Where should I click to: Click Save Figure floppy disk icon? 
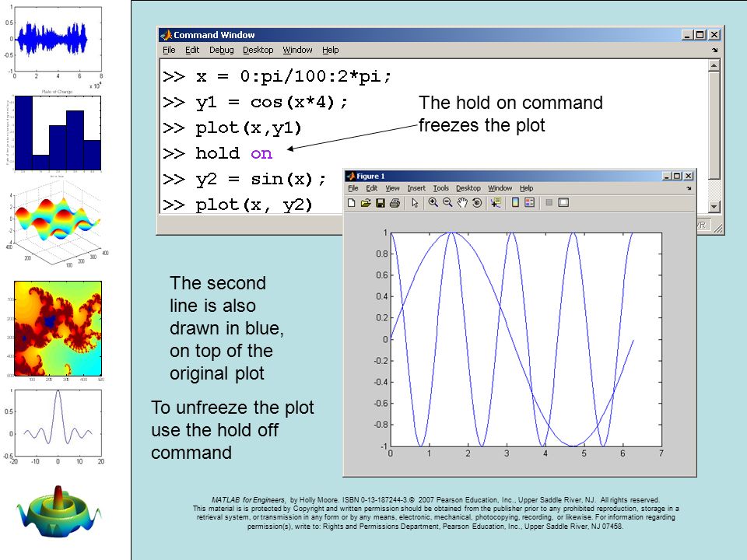point(381,203)
